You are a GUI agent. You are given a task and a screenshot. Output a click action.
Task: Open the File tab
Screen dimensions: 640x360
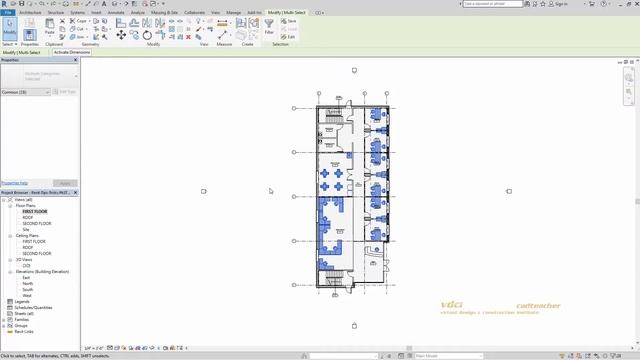[x=8, y=13]
